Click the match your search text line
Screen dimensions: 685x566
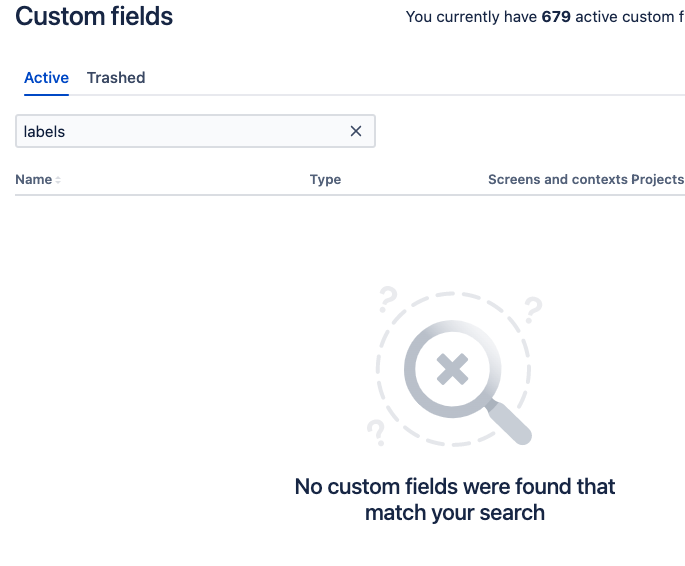(455, 513)
